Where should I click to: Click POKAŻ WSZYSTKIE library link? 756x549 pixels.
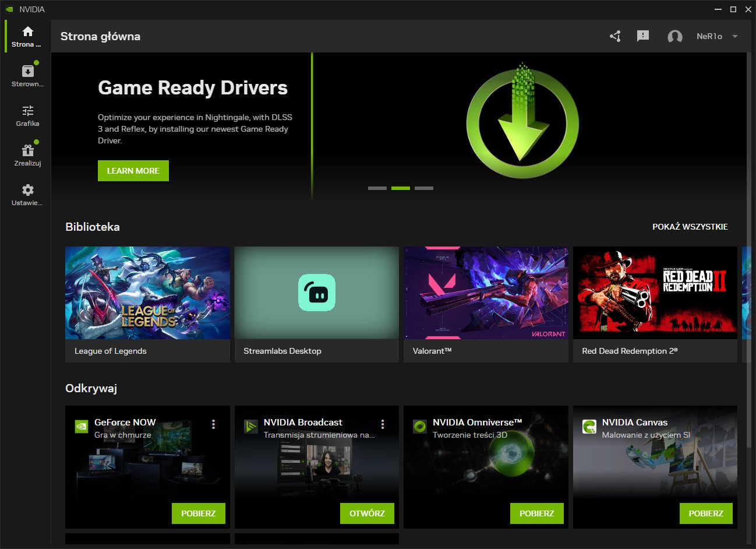coord(690,227)
